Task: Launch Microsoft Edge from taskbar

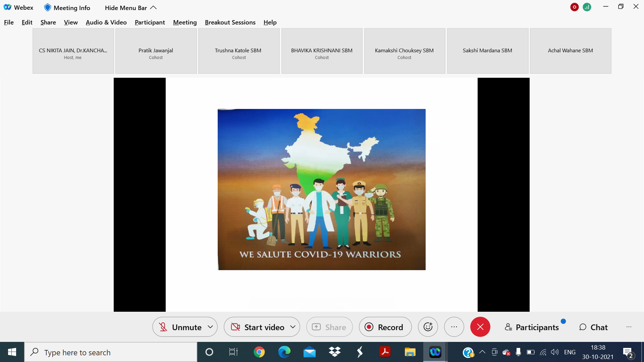Action: (x=284, y=352)
